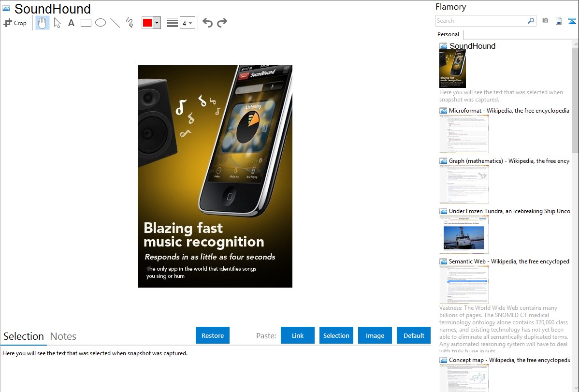Open the line width dropdown showing 4
This screenshot has height=392, width=579.
(188, 23)
